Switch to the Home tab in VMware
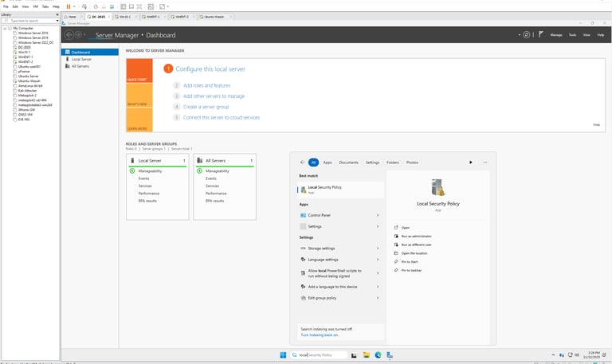Image resolution: width=612 pixels, height=364 pixels. 73,17
